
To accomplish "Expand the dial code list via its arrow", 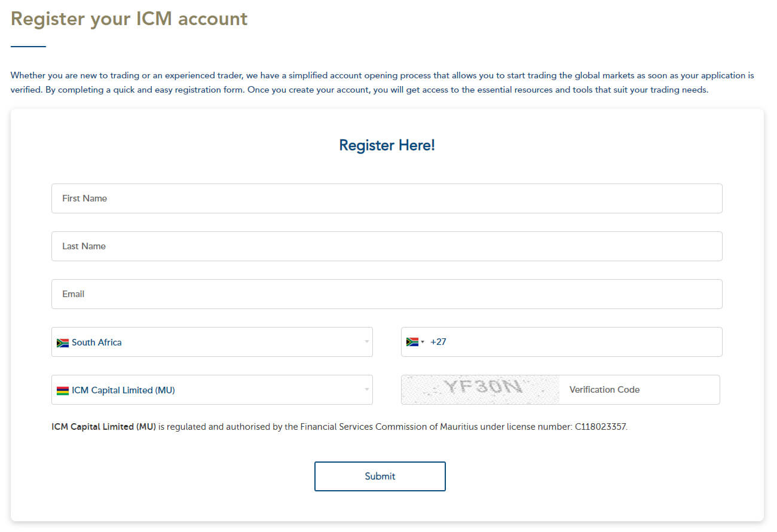I will point(422,341).
